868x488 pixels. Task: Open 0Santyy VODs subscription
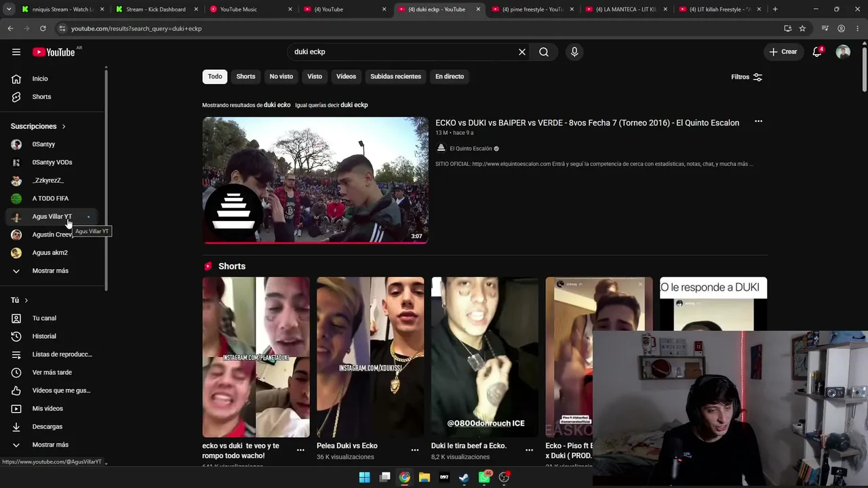(53, 162)
